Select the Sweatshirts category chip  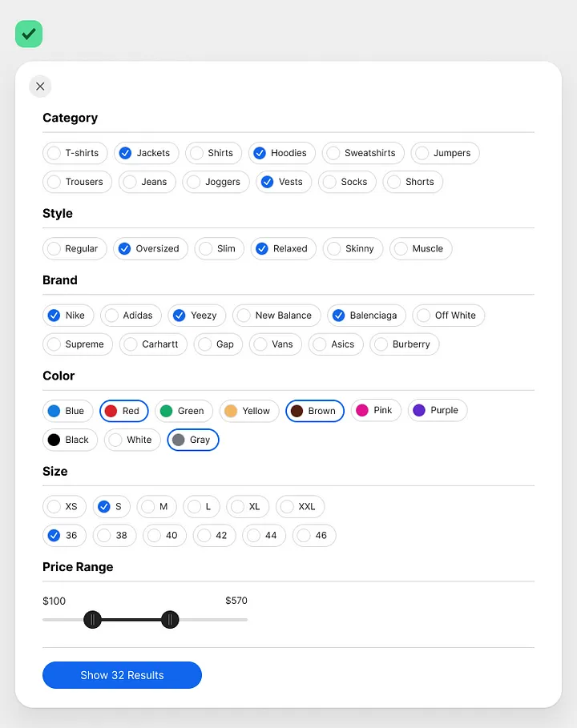363,153
